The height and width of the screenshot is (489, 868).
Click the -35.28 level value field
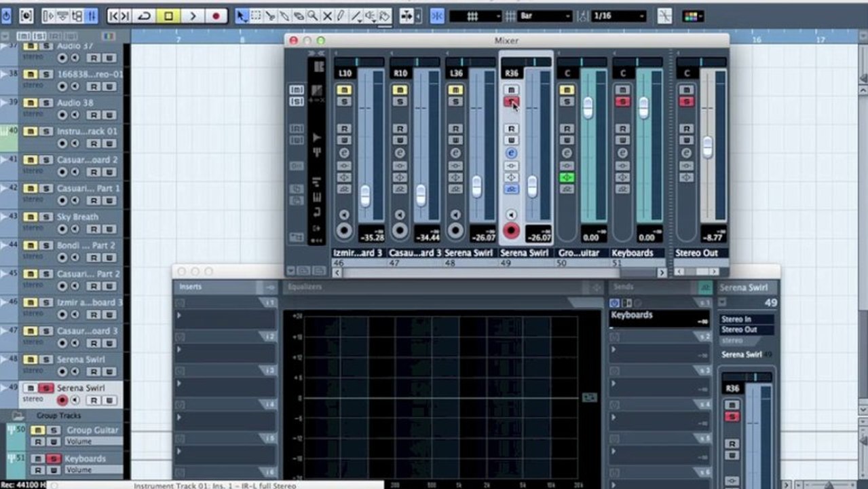371,237
